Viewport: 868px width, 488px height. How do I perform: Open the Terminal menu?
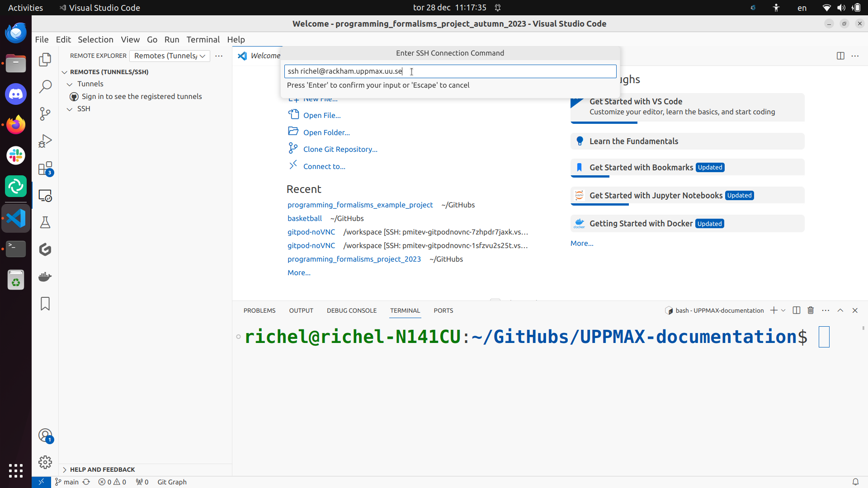click(203, 40)
